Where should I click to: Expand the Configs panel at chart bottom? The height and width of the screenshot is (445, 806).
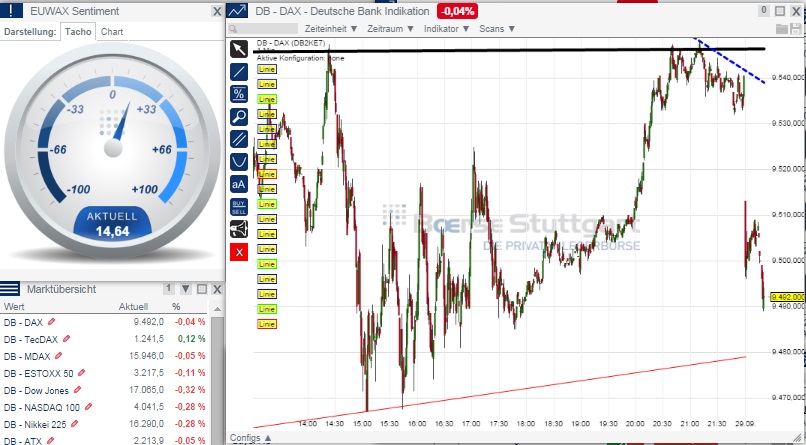click(x=250, y=438)
